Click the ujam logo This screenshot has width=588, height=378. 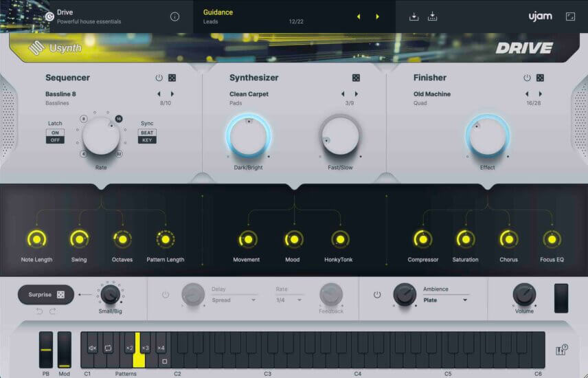pos(540,16)
